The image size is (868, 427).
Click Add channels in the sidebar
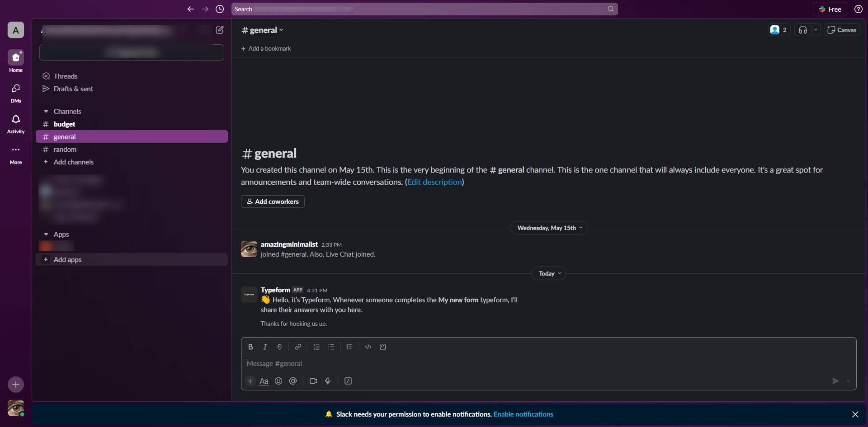(132, 162)
